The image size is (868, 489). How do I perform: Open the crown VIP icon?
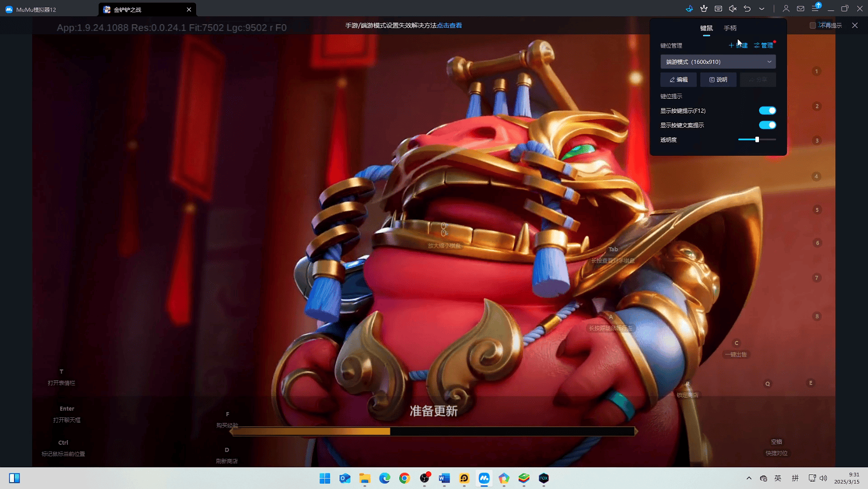coord(703,9)
